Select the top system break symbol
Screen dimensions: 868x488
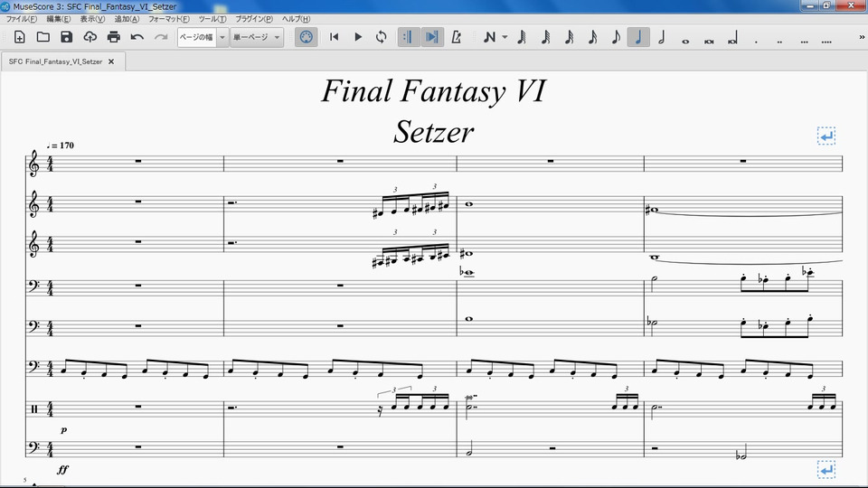[826, 136]
